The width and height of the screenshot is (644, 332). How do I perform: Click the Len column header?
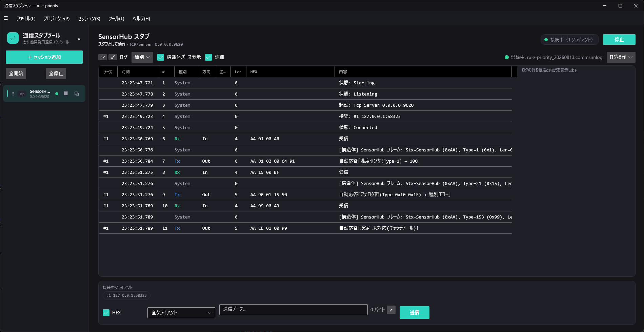tap(238, 72)
